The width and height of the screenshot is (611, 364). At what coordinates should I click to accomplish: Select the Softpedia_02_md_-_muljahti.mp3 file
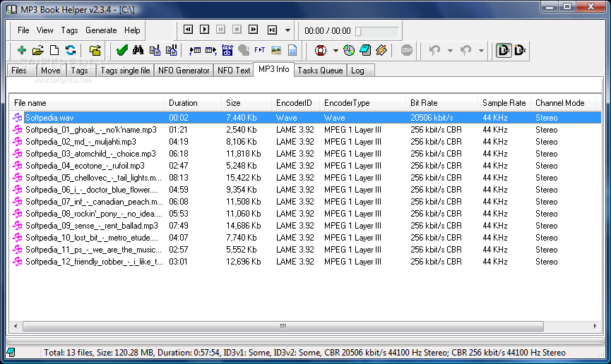point(81,142)
